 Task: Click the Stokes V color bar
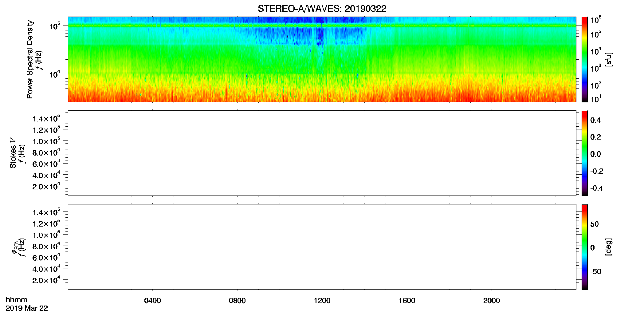click(x=584, y=153)
